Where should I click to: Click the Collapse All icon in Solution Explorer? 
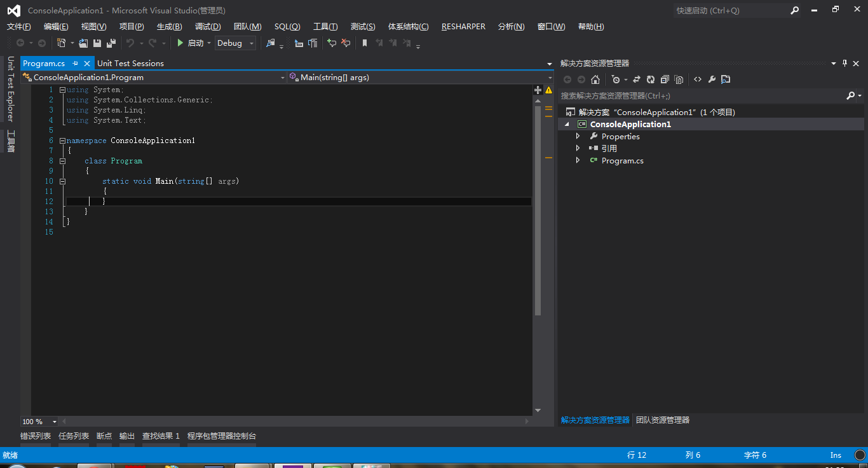[665, 79]
